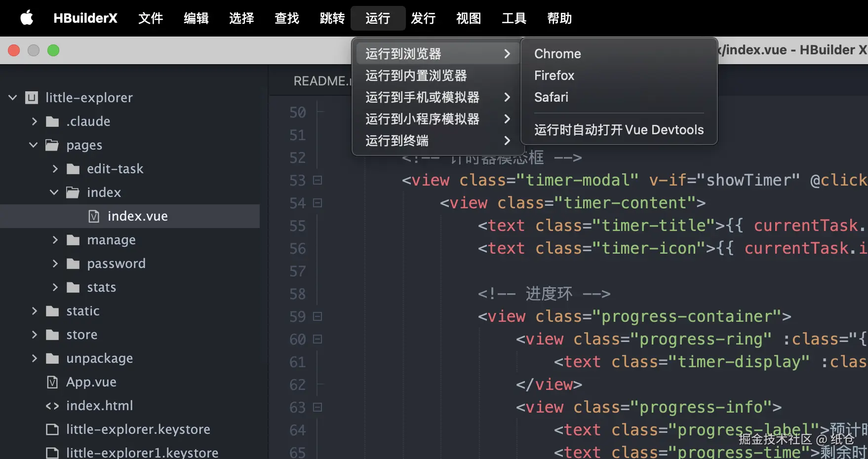Viewport: 868px width, 459px height.
Task: Expand the static folder
Action: pos(34,310)
